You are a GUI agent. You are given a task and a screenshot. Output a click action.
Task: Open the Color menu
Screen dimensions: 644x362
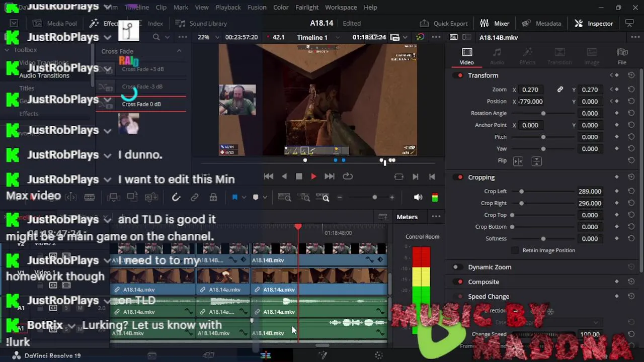(x=281, y=7)
